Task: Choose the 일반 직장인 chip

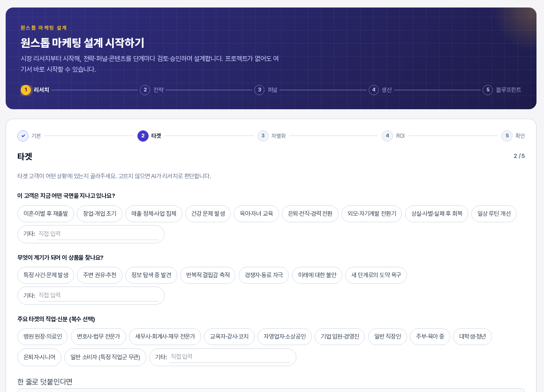Action: [x=387, y=337]
